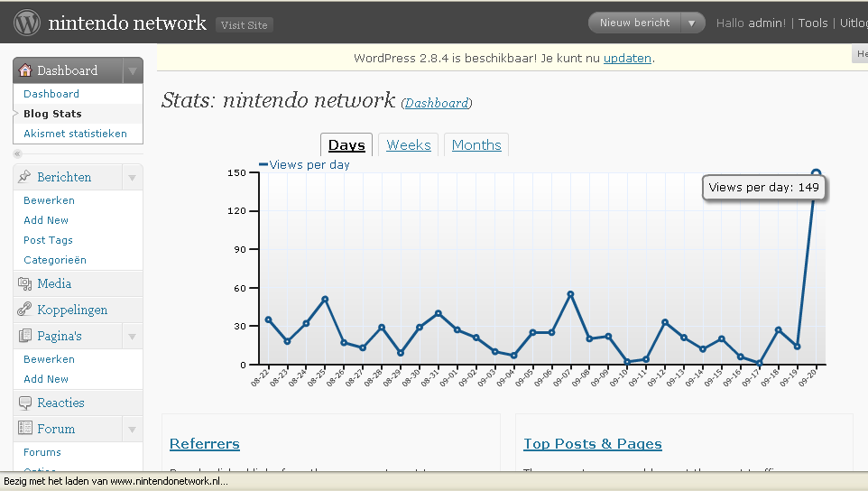
Task: Click the 09-07 data point on the chart
Action: pos(570,294)
